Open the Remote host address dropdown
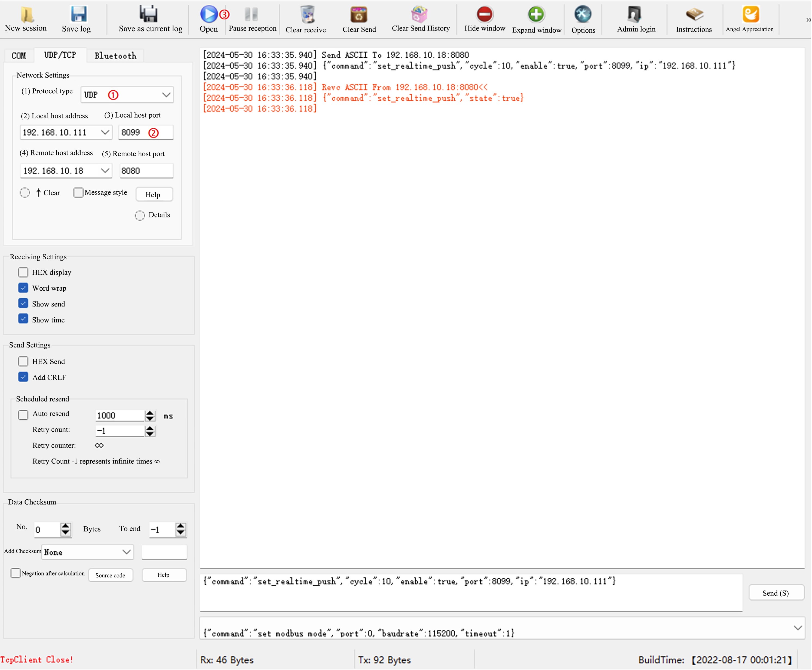812x670 pixels. coord(105,171)
